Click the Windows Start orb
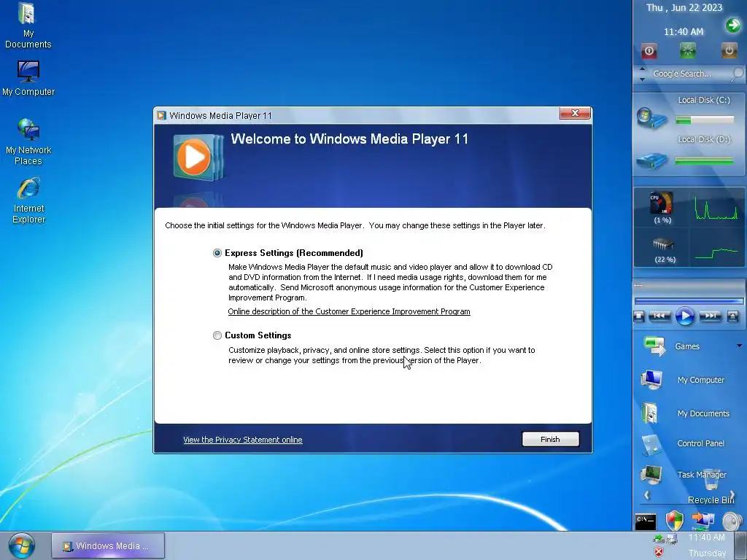This screenshot has width=747, height=560. coord(22,545)
